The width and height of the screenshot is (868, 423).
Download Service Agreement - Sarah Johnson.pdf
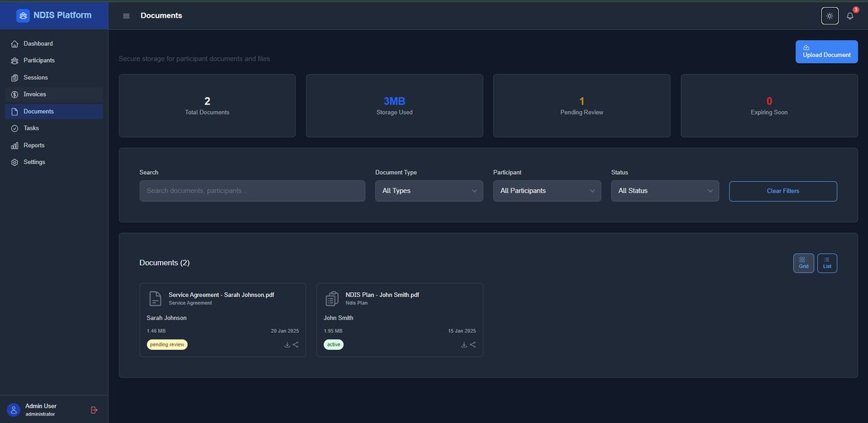(x=287, y=344)
